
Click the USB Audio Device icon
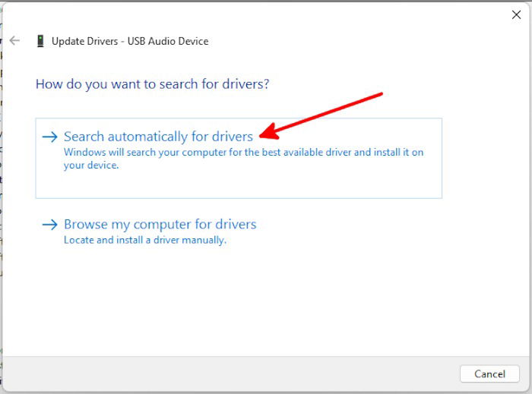40,41
